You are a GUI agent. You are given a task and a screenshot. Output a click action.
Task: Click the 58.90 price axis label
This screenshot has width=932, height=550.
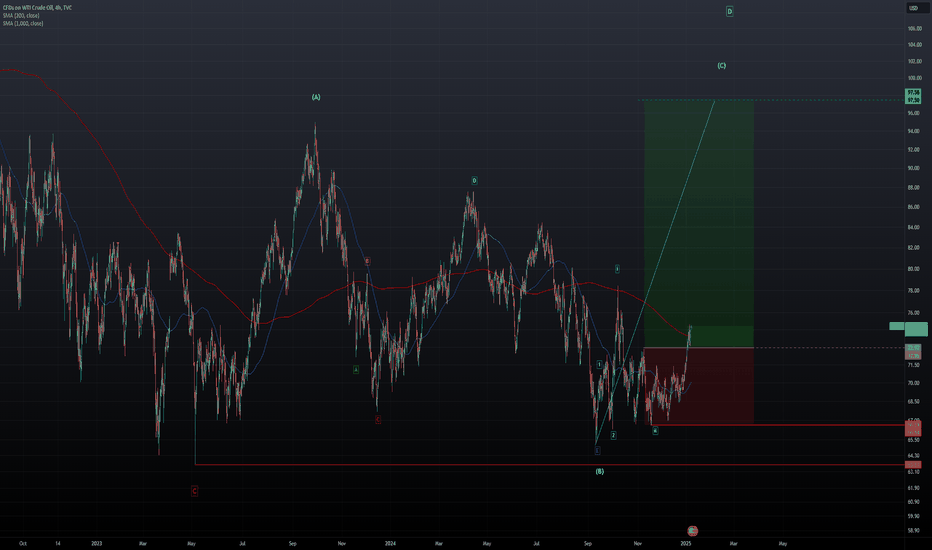coord(914,530)
